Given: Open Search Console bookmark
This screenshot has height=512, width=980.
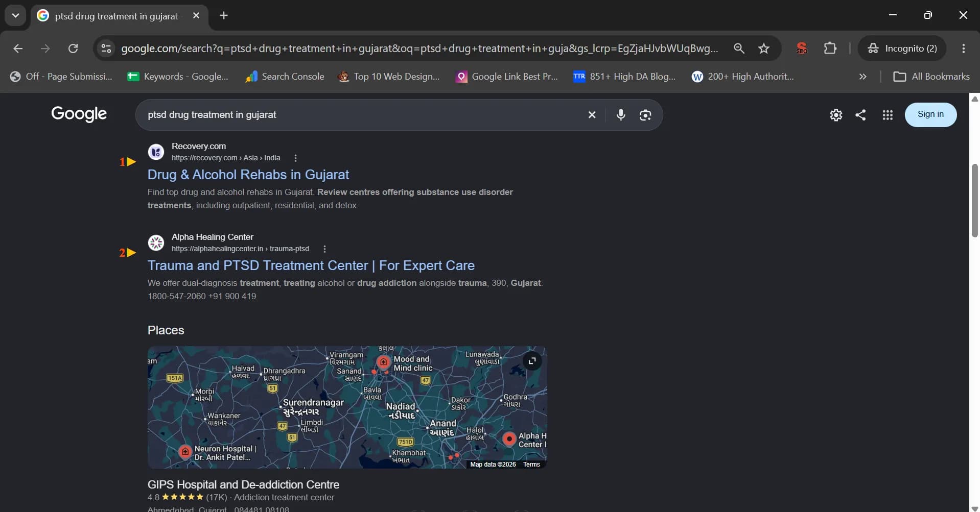Looking at the screenshot, I should click(x=285, y=77).
